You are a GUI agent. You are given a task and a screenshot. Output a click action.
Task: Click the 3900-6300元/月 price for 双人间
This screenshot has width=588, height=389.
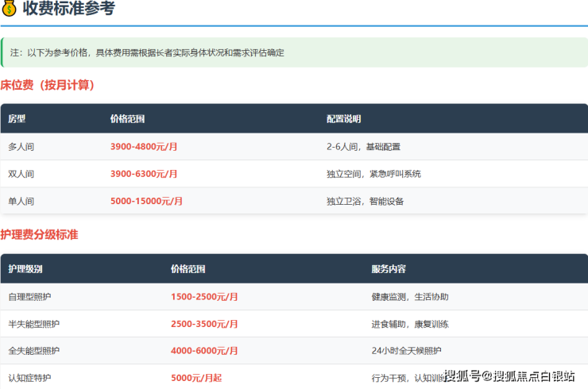click(x=144, y=174)
